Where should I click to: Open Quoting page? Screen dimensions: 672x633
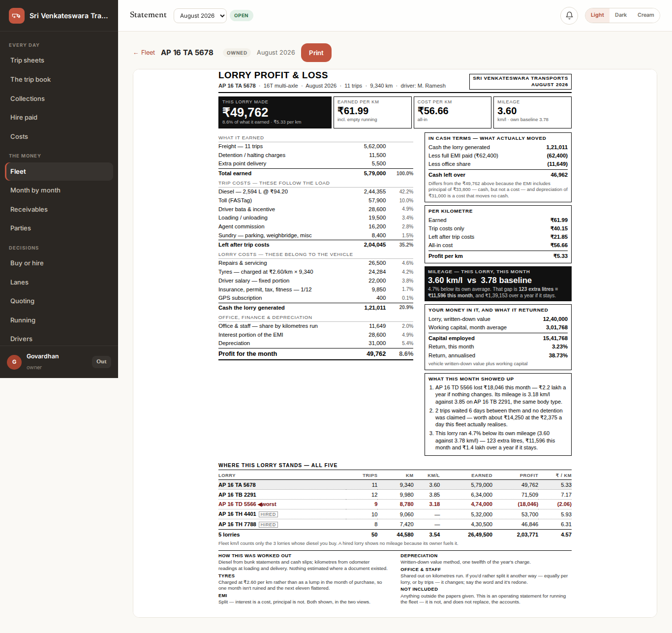pos(59,301)
